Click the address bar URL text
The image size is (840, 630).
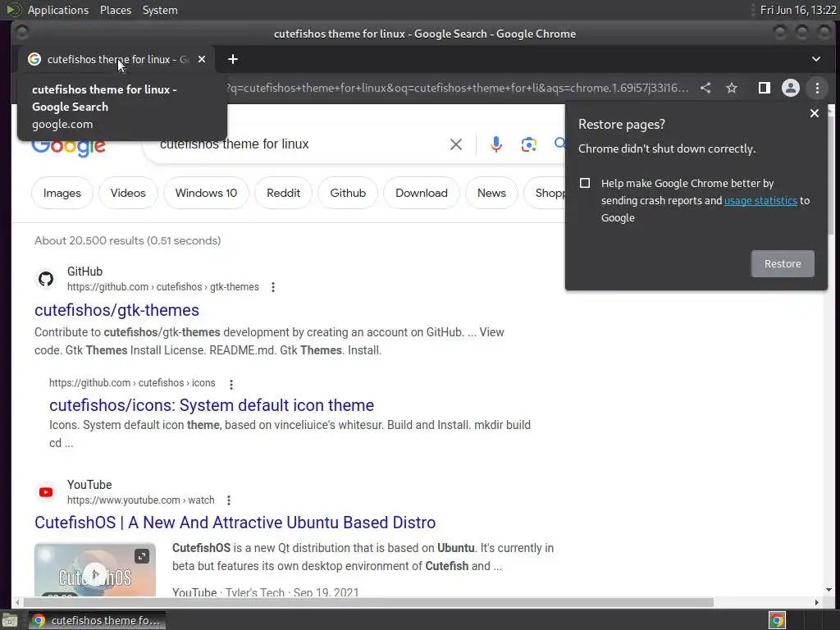(458, 88)
